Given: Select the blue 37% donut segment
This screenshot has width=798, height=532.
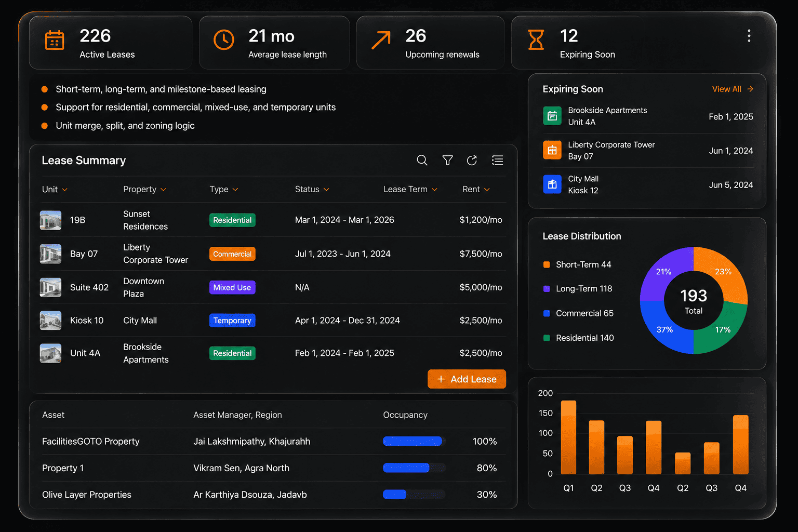Looking at the screenshot, I should pos(664,330).
